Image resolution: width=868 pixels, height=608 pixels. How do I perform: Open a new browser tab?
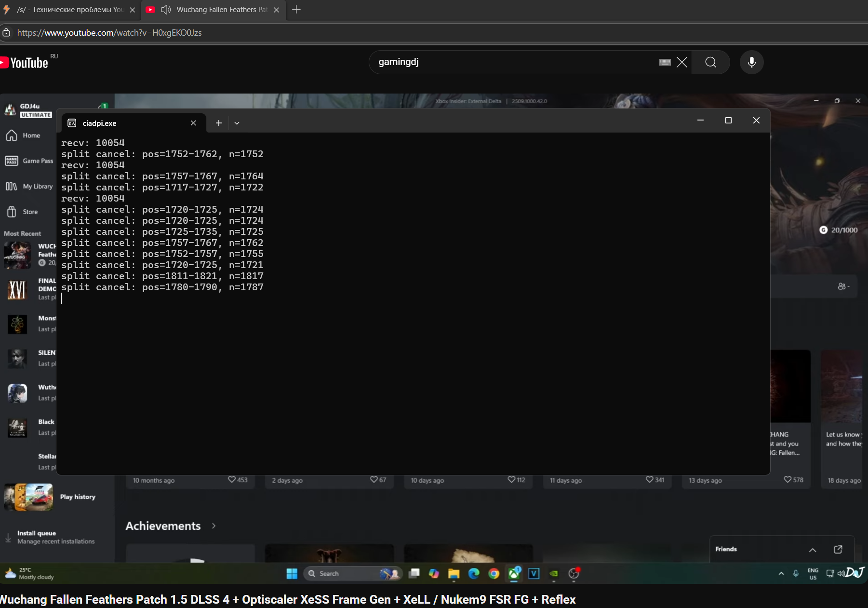296,10
